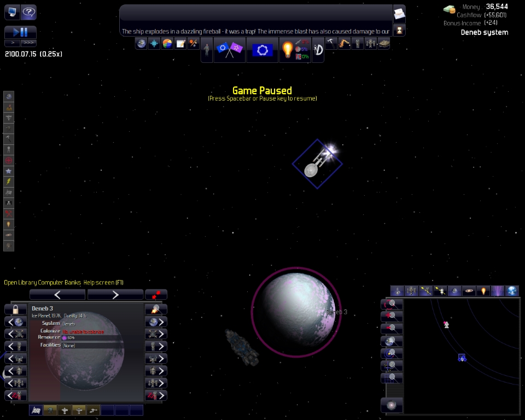The image size is (525, 420).
Task: Open fleets list multi-ship icon
Action: [371, 44]
